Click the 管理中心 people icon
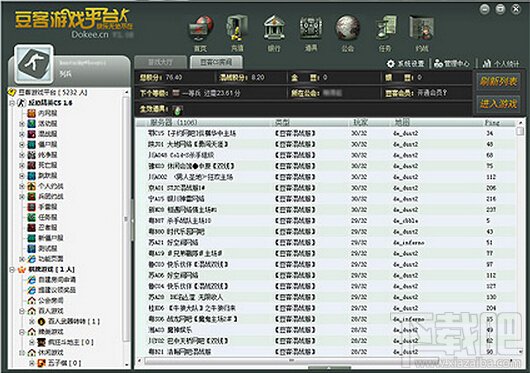This screenshot has height=373, width=530. [438, 64]
